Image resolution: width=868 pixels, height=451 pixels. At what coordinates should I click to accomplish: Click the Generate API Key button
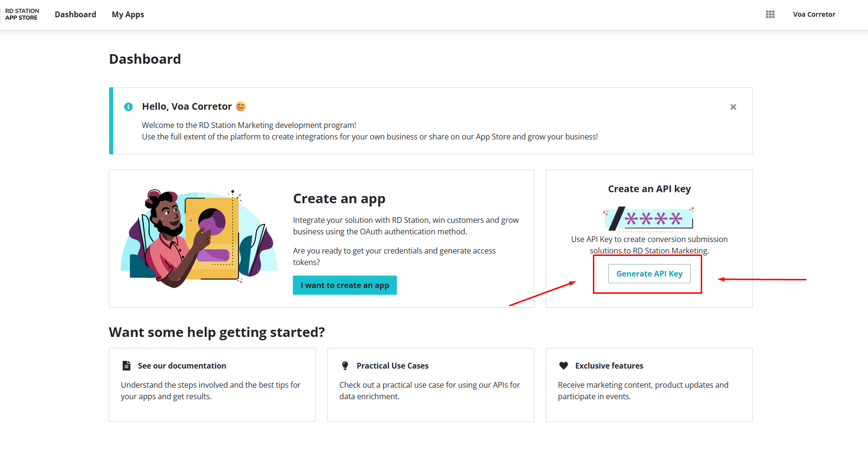pos(649,274)
